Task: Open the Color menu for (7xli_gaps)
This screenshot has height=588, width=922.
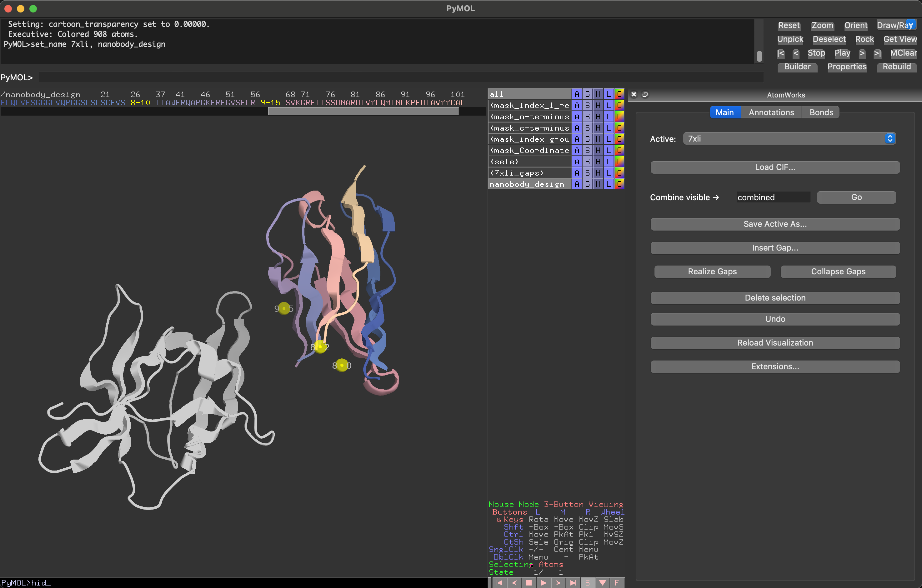Action: tap(619, 173)
